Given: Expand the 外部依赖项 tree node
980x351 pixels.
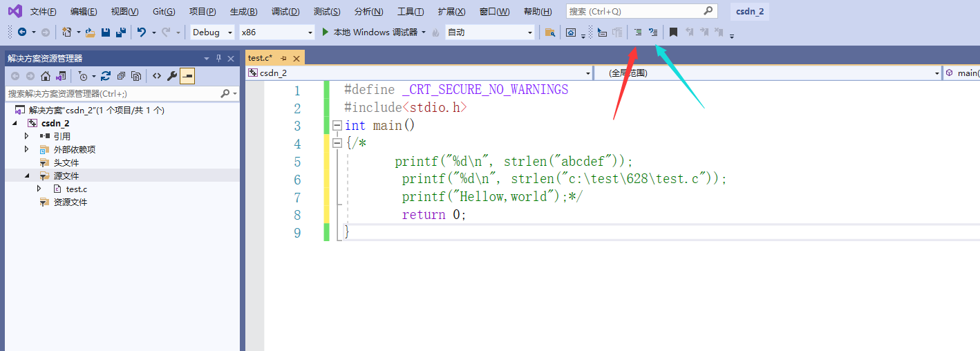Looking at the screenshot, I should 27,149.
